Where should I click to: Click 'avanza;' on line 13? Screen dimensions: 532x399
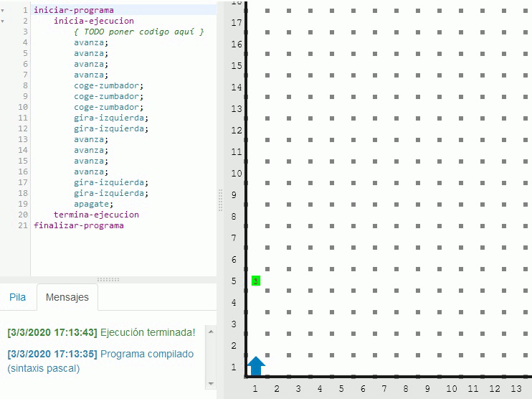coord(91,139)
